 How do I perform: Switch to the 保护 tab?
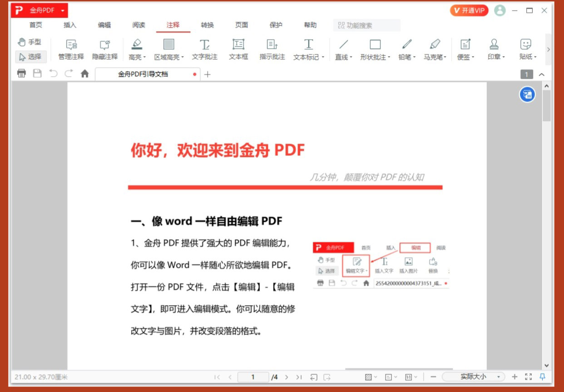276,25
